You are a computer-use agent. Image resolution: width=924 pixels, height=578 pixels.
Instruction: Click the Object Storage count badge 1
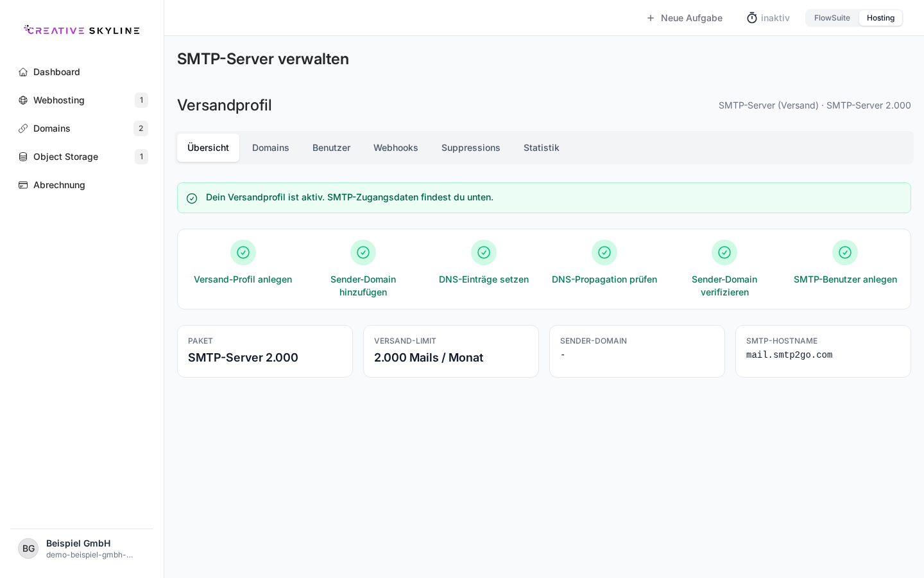(x=141, y=157)
